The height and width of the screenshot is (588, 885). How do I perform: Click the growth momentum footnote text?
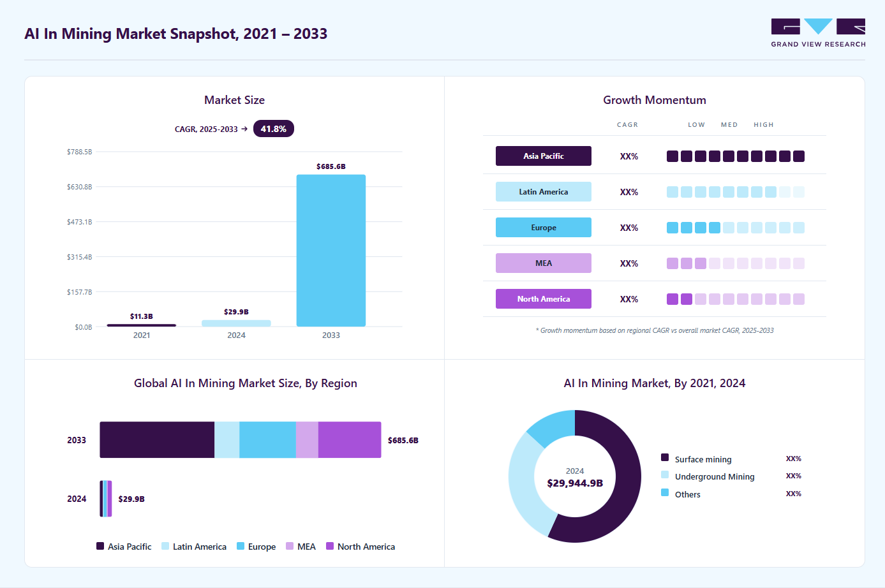[x=655, y=330]
